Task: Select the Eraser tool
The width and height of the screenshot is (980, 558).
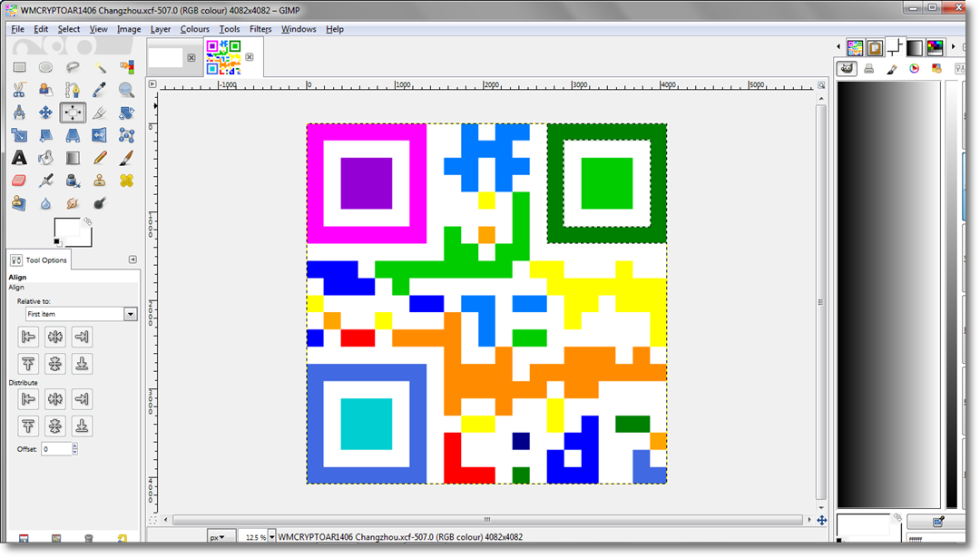Action: 19,181
